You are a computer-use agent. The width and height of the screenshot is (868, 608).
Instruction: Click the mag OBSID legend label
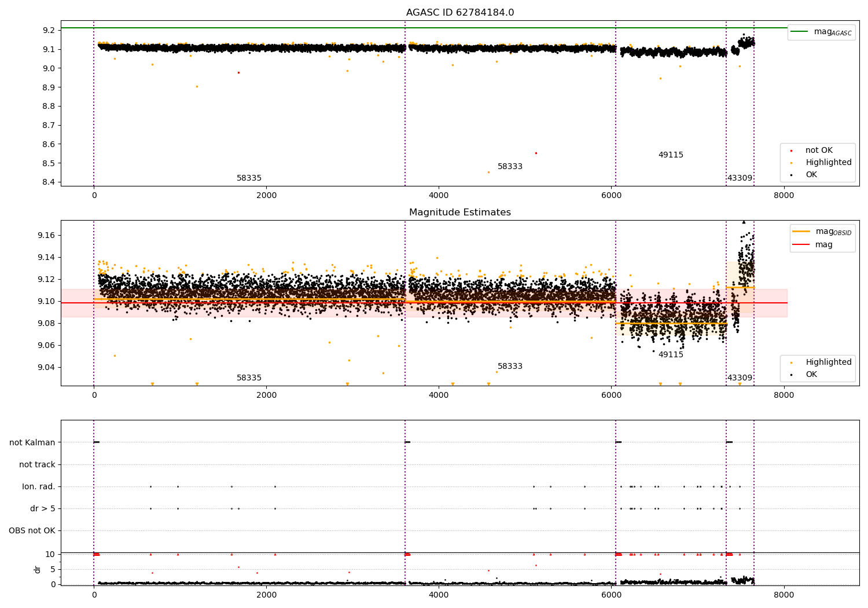point(833,232)
